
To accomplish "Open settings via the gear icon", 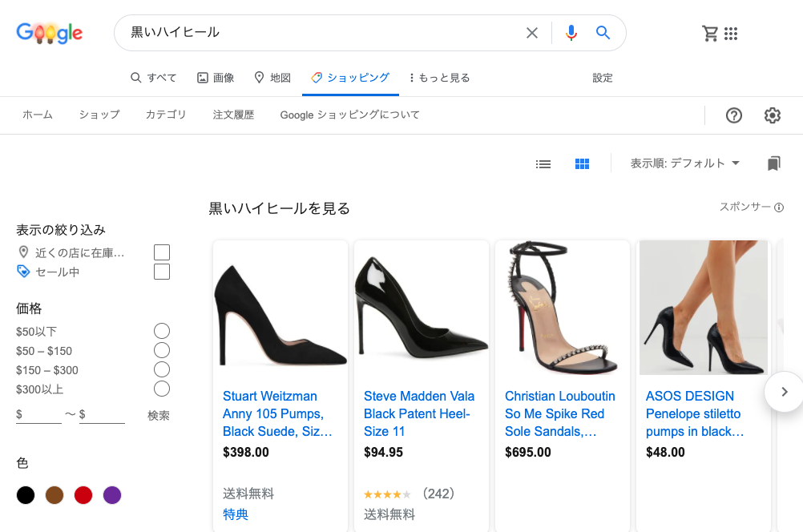I will (x=772, y=115).
